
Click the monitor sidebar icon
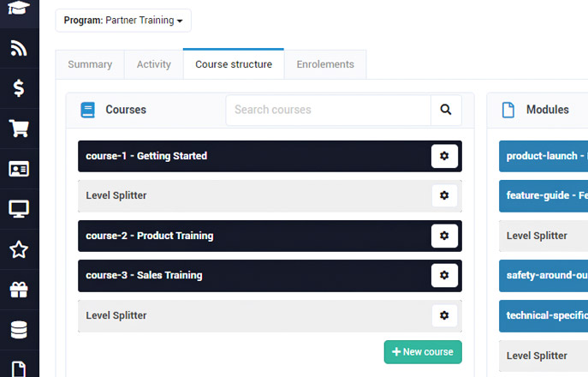coord(19,208)
